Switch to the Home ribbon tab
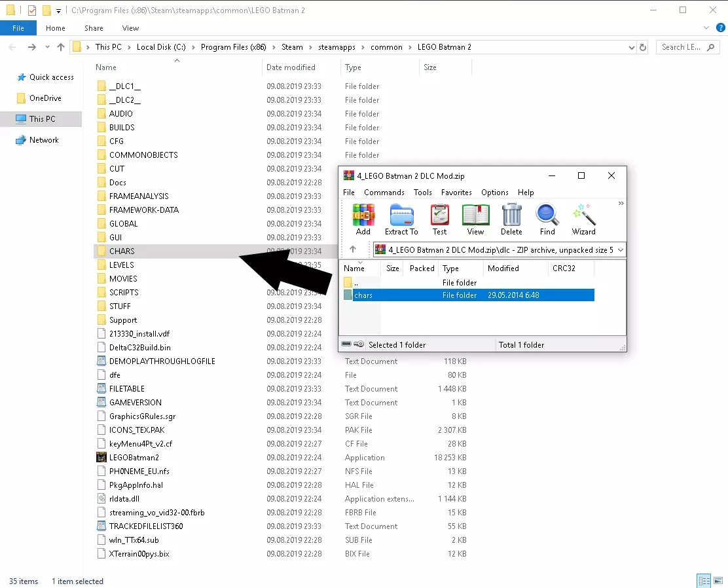This screenshot has width=728, height=588. (x=55, y=28)
